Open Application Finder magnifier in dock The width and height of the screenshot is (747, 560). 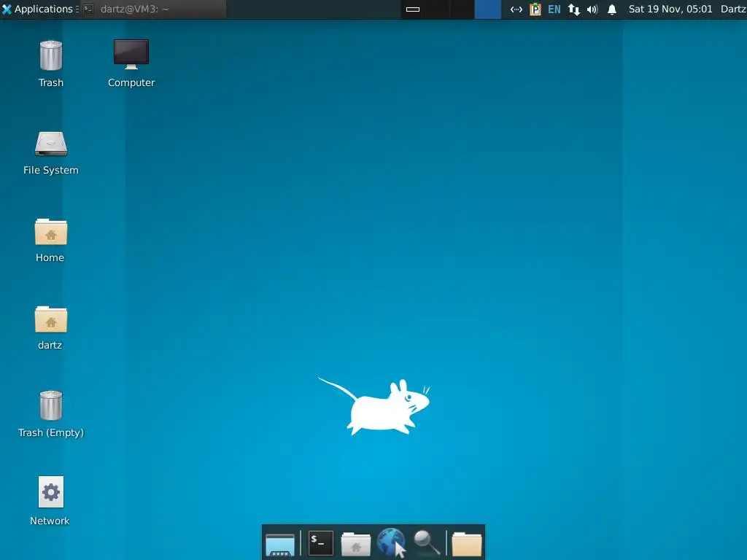[x=426, y=542]
